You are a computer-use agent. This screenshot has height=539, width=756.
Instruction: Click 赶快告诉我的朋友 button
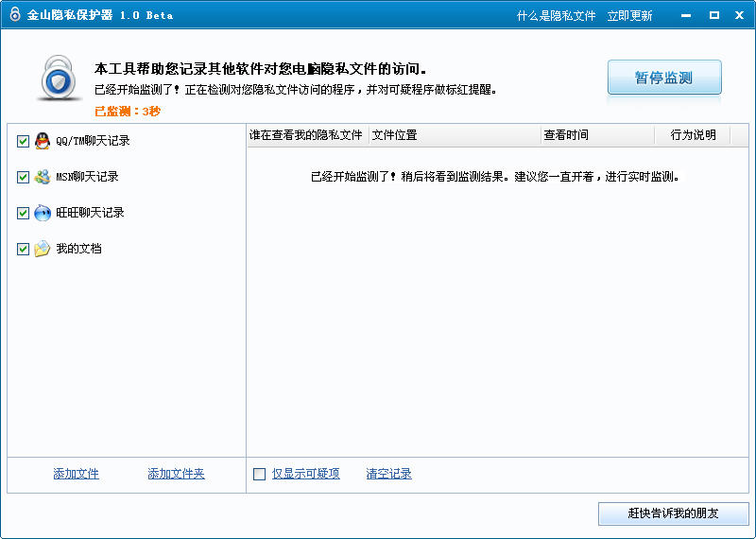point(673,513)
